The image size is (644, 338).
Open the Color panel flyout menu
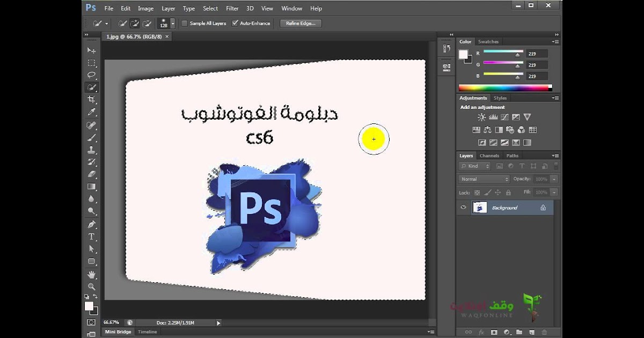point(555,41)
